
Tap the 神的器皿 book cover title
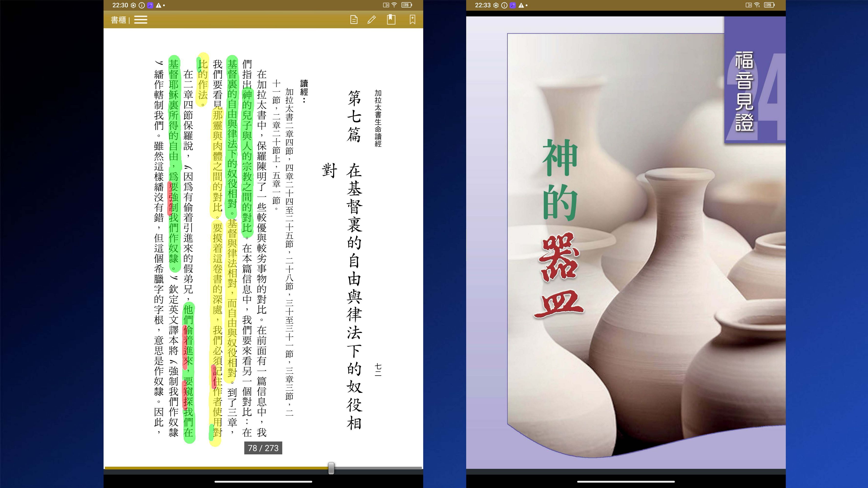click(559, 229)
